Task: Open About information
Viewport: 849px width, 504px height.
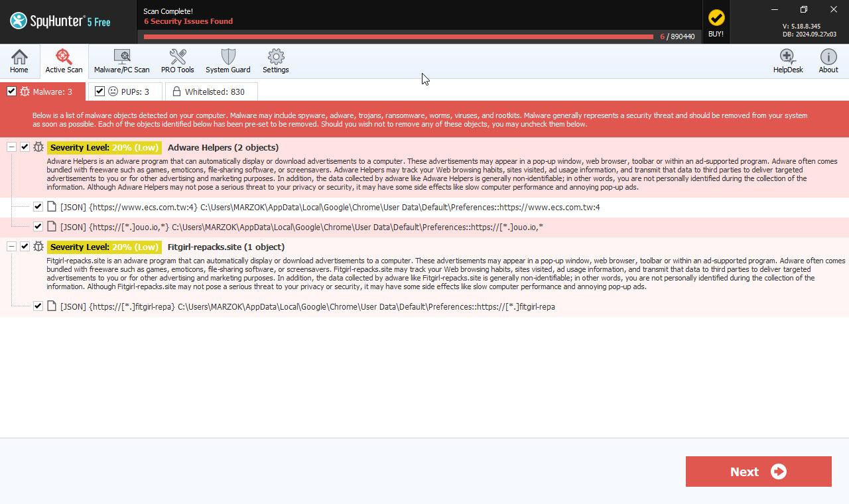Action: [828, 61]
